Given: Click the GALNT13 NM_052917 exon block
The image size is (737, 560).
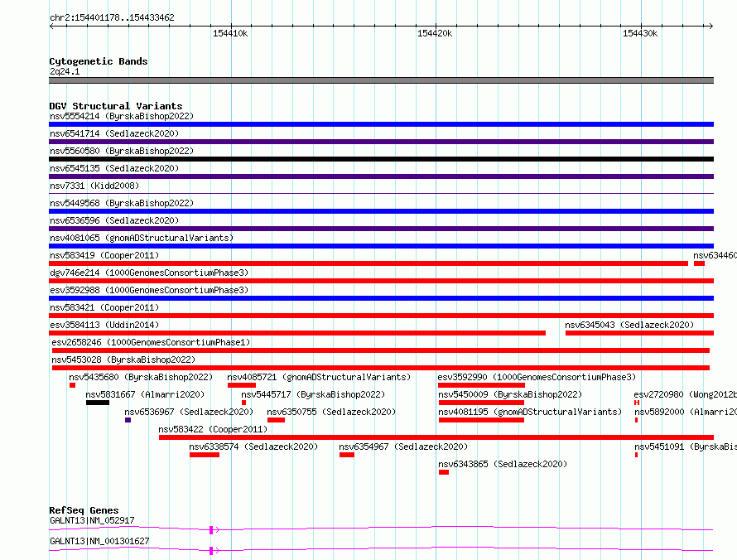Looking at the screenshot, I should 211,529.
